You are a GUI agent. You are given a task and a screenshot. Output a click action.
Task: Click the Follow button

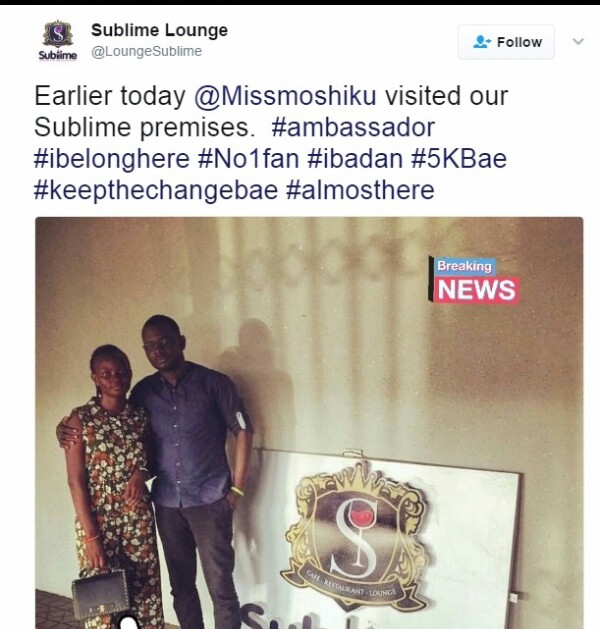click(506, 42)
